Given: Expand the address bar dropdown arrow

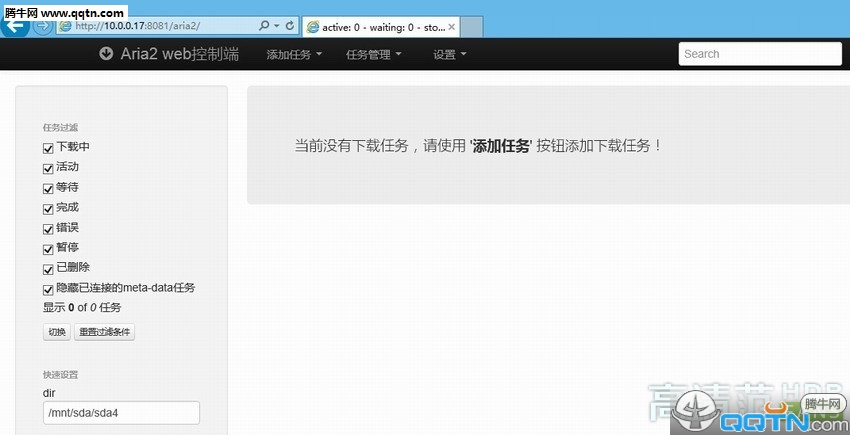Looking at the screenshot, I should tap(276, 25).
